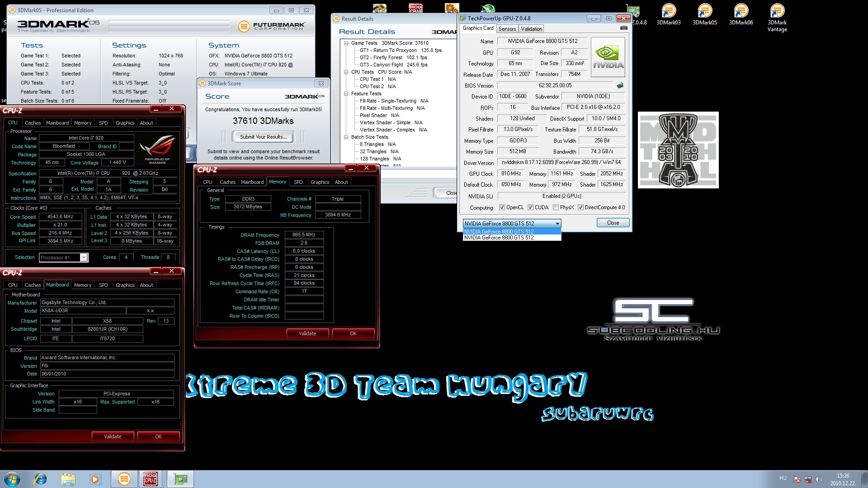The image size is (868, 488).
Task: Switch to the Validation tab in GPU-Z
Action: click(x=532, y=28)
